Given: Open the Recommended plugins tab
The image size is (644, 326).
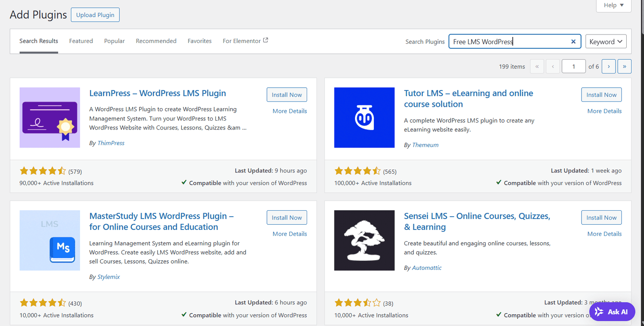Looking at the screenshot, I should coord(156,41).
